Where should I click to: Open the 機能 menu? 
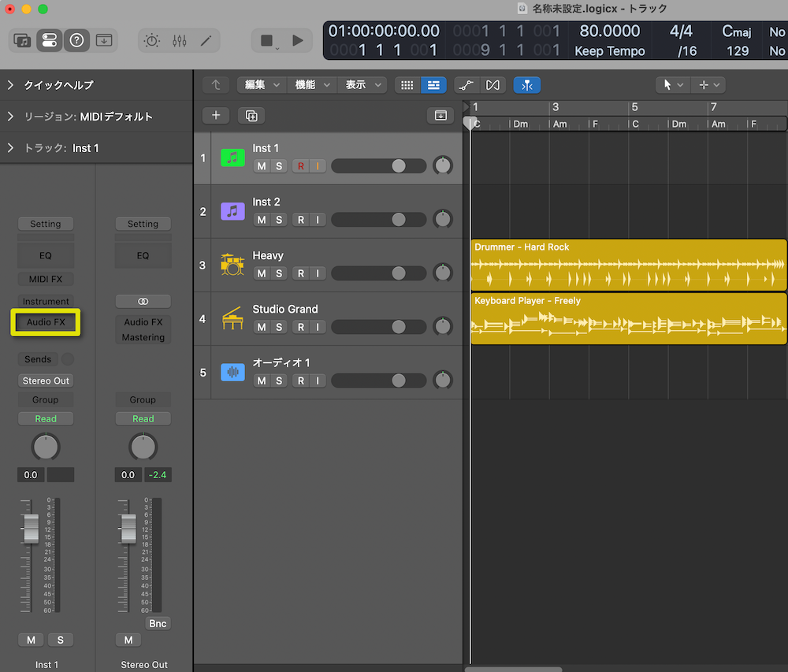coord(312,85)
